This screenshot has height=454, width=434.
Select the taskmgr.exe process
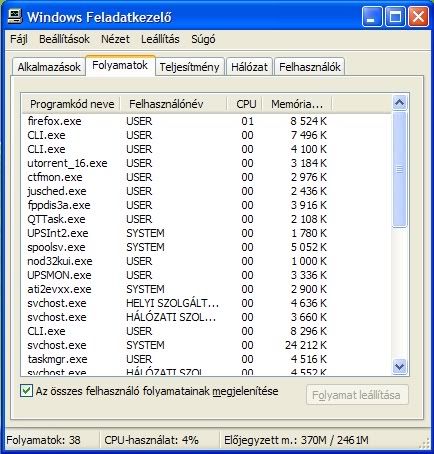point(207,359)
